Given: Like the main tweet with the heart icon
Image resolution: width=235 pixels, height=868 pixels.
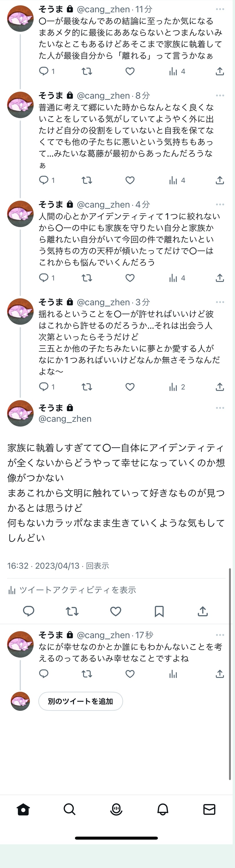Looking at the screenshot, I should point(115,611).
